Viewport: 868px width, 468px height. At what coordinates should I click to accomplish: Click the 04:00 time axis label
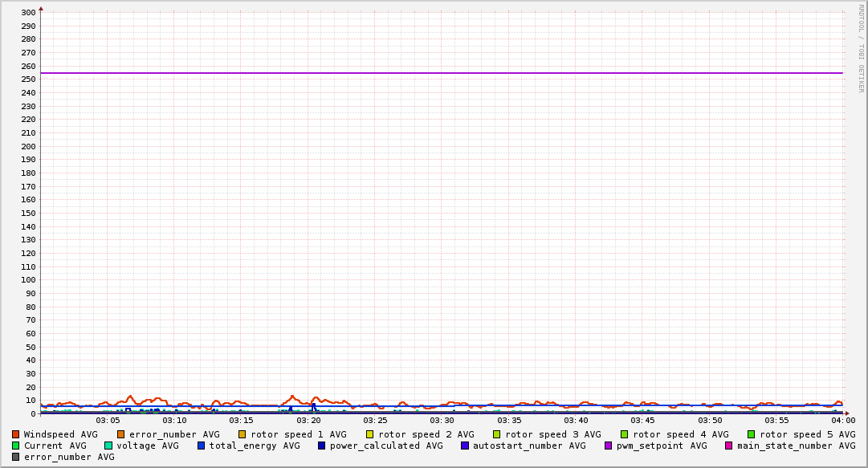[x=843, y=420]
